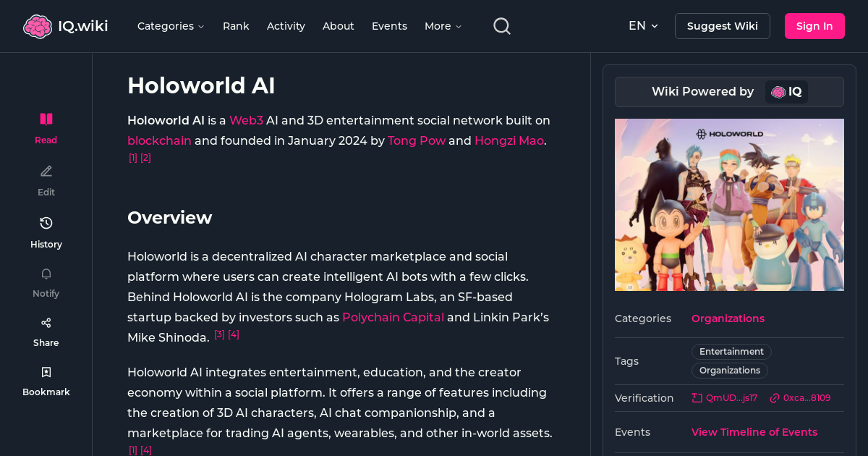Click the IQ.wiki brain logo
This screenshot has height=456, width=868.
(38, 25)
